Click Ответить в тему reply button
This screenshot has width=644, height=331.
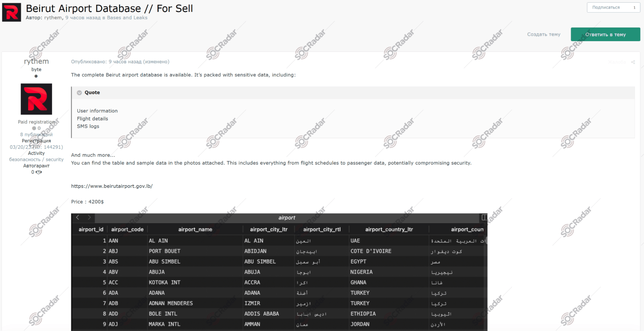tap(605, 34)
